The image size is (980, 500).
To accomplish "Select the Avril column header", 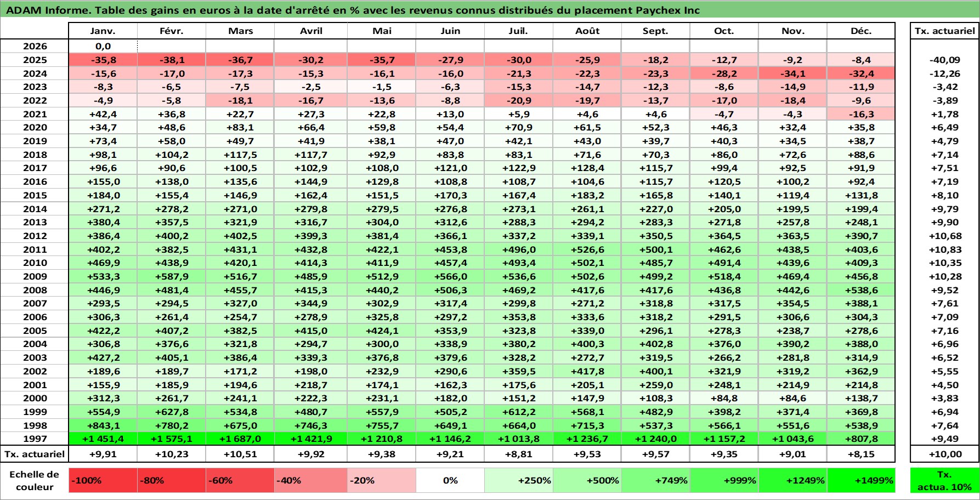I will 311,31.
